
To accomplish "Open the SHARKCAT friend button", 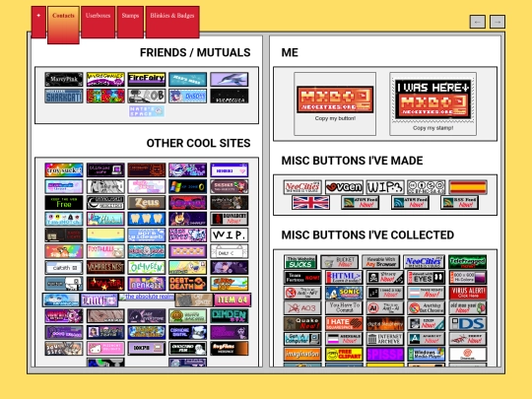I will (x=64, y=96).
